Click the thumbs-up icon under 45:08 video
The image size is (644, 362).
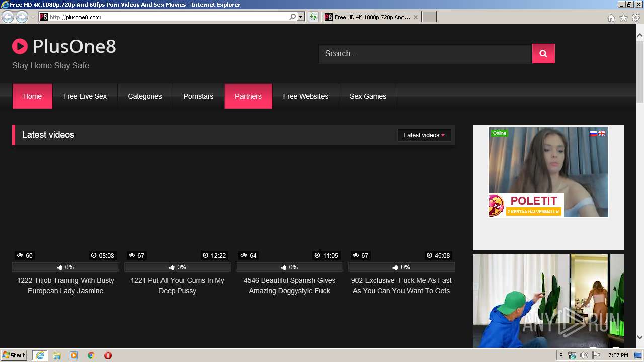pos(396,267)
